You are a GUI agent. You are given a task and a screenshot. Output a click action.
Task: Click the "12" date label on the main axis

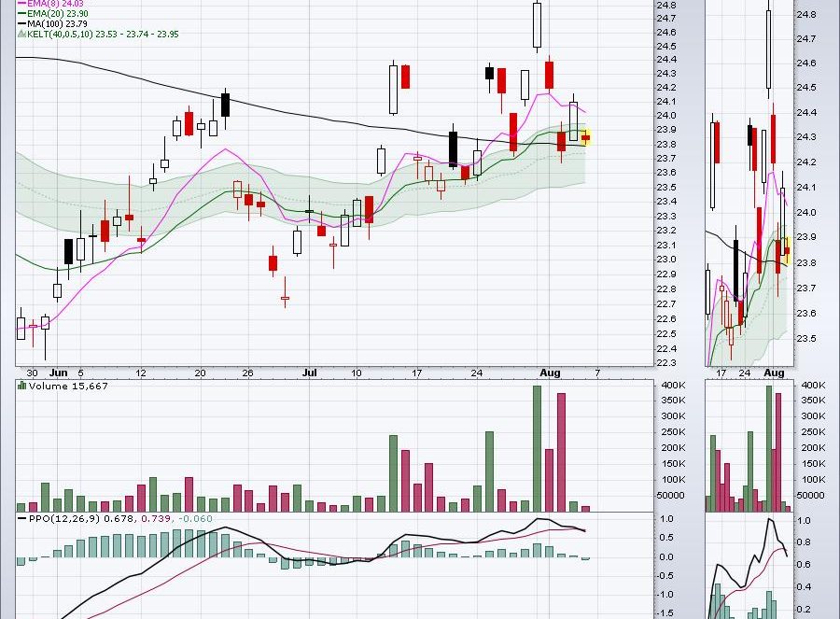click(141, 373)
